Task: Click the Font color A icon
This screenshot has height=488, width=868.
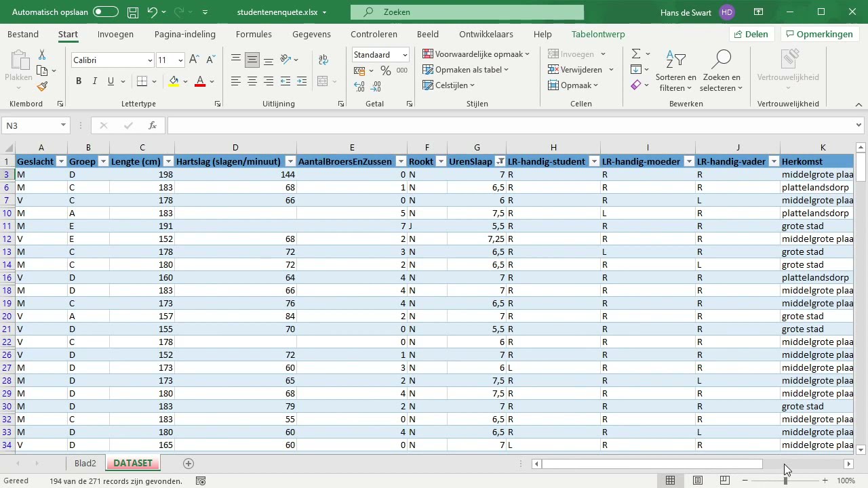Action: click(x=200, y=81)
